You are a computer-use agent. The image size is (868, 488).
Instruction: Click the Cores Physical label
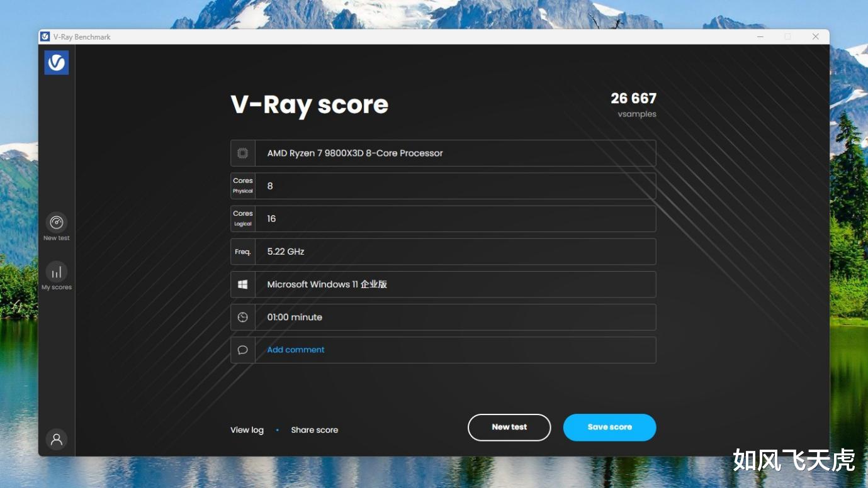pos(243,186)
